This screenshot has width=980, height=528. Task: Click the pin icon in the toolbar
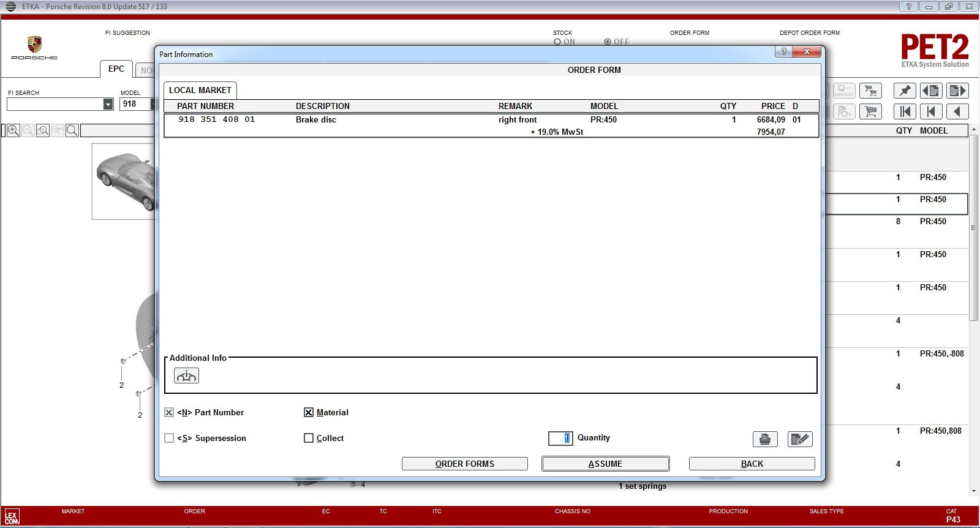click(x=905, y=91)
